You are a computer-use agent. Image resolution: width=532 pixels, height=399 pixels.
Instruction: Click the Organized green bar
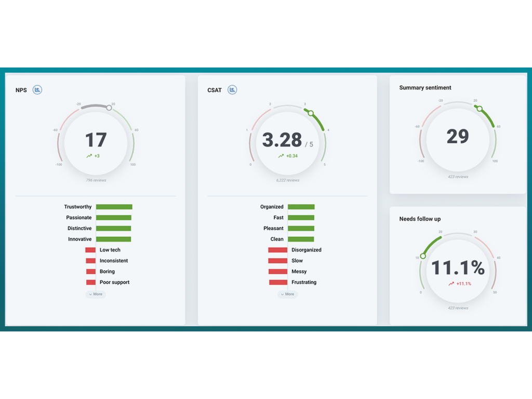(x=301, y=207)
